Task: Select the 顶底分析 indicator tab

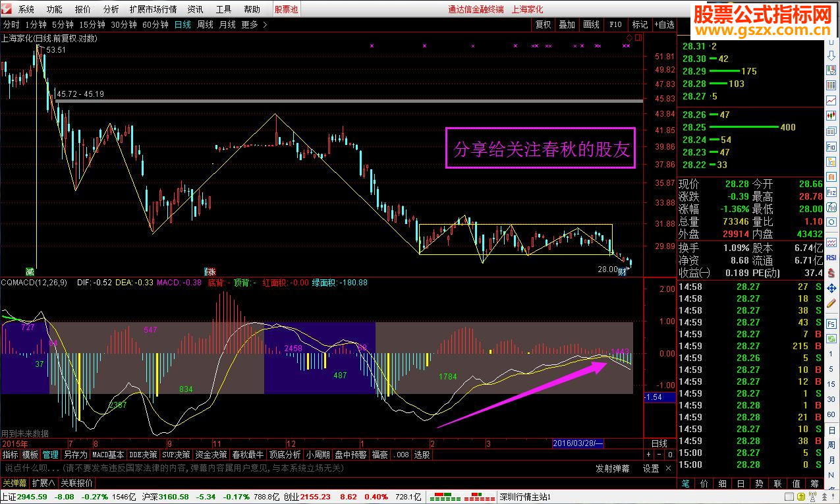Action: tap(285, 455)
